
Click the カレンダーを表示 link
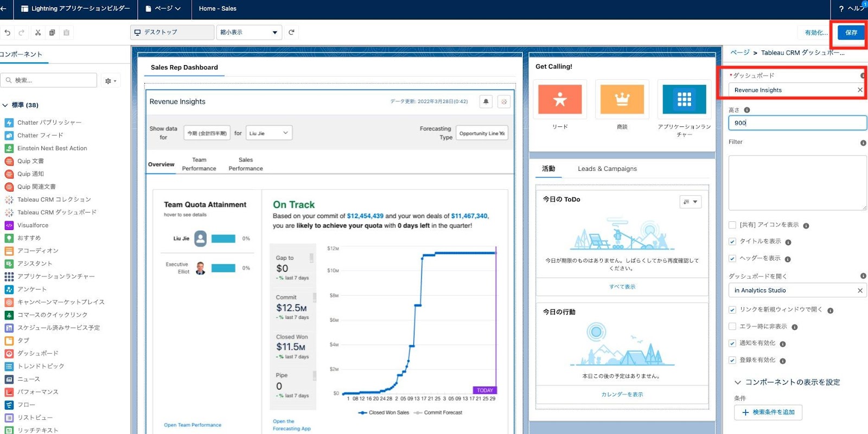[x=622, y=394]
